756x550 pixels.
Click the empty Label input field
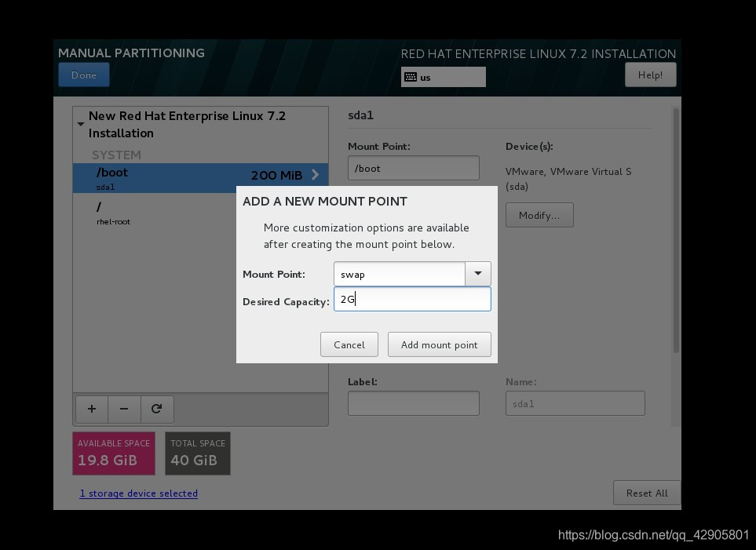click(x=414, y=403)
